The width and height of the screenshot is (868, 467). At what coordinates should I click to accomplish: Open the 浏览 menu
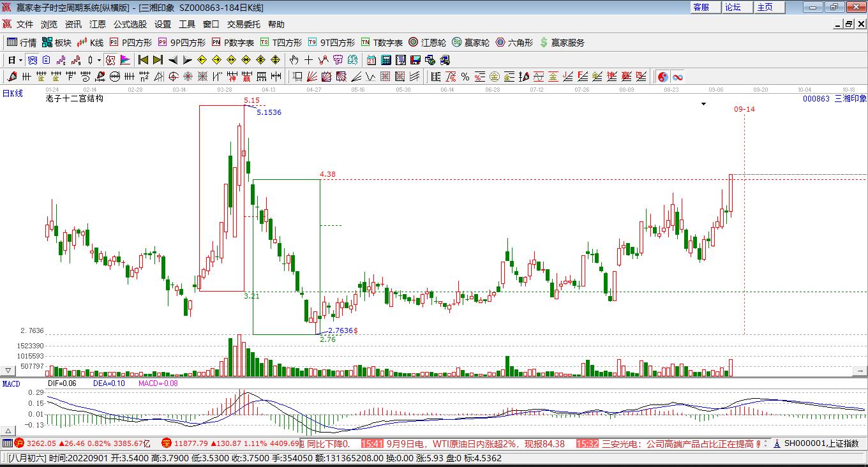pyautogui.click(x=49, y=24)
